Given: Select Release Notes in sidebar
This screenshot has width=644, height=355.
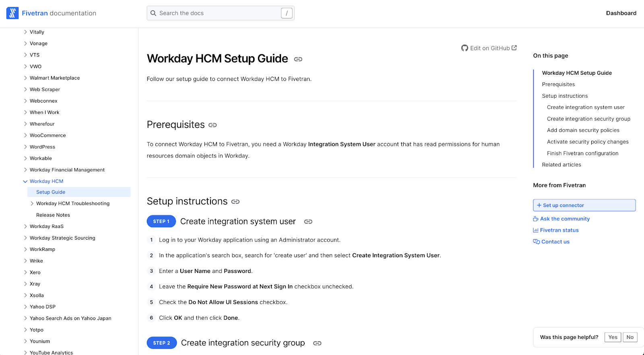Looking at the screenshot, I should pyautogui.click(x=53, y=215).
